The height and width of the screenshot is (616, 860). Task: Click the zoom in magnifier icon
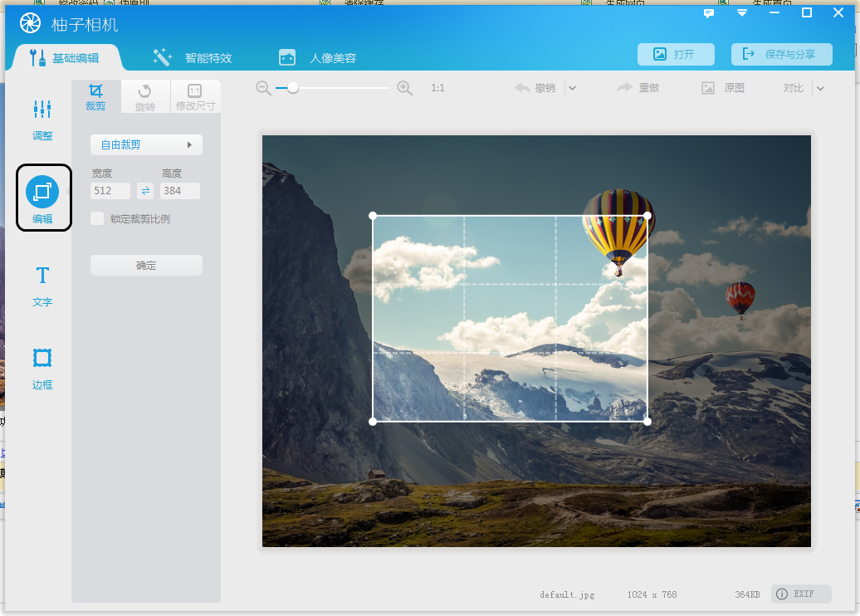click(405, 88)
